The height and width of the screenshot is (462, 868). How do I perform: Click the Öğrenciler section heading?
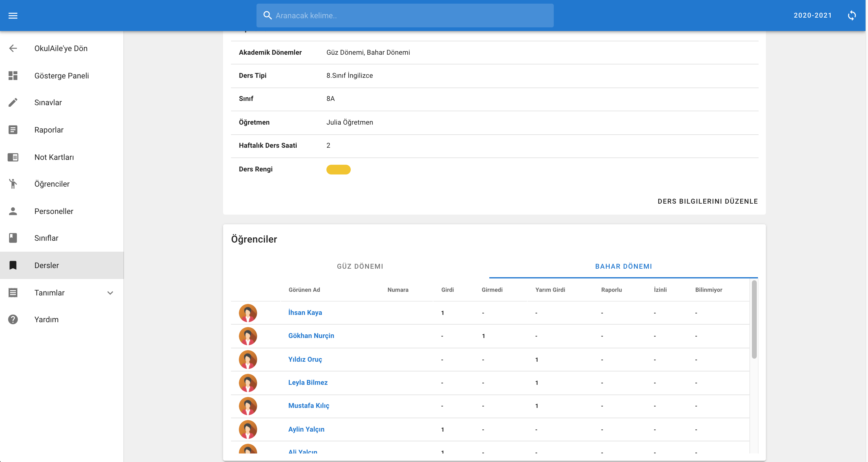pyautogui.click(x=254, y=239)
